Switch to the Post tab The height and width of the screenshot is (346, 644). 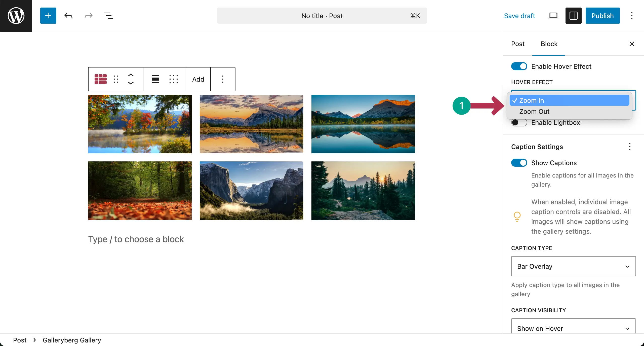(x=518, y=44)
